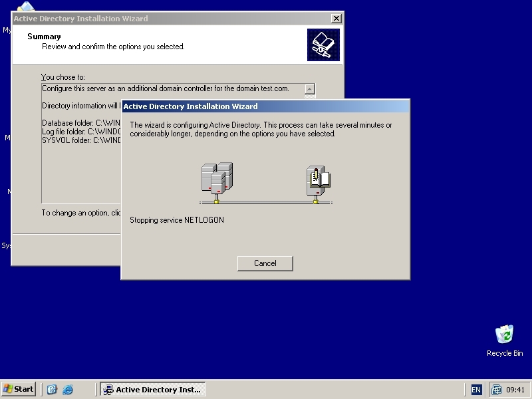Click the Show Desktop quick launch icon
The height and width of the screenshot is (399, 532).
pyautogui.click(x=52, y=389)
